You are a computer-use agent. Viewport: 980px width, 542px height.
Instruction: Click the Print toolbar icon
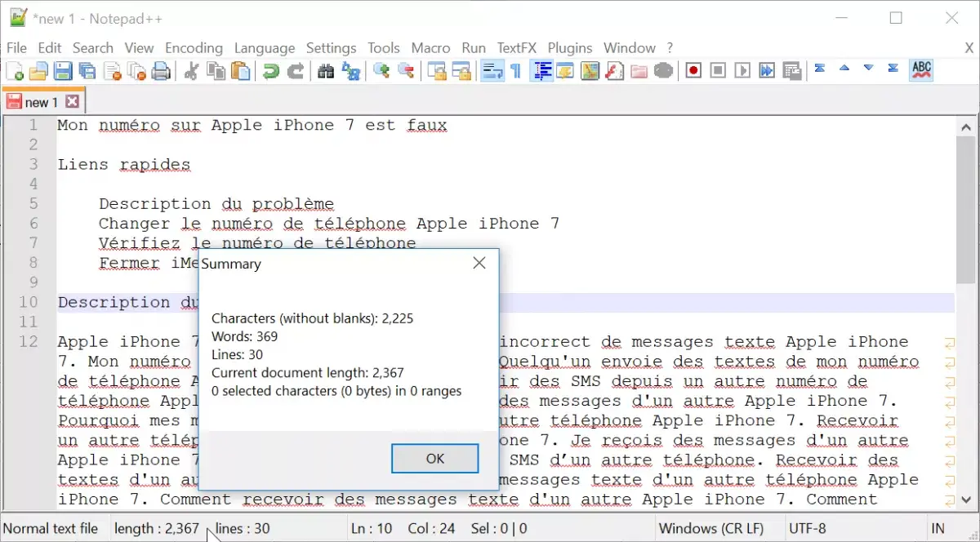(x=161, y=71)
